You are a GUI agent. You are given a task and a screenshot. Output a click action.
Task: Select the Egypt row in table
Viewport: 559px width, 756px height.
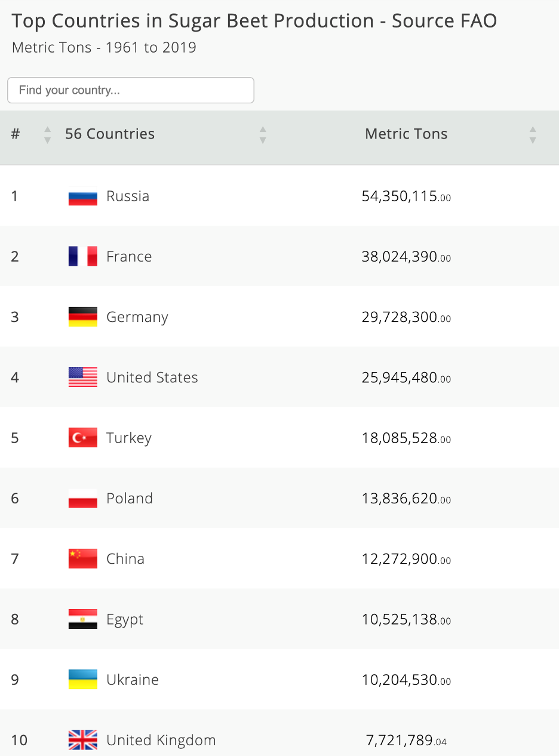(x=279, y=619)
